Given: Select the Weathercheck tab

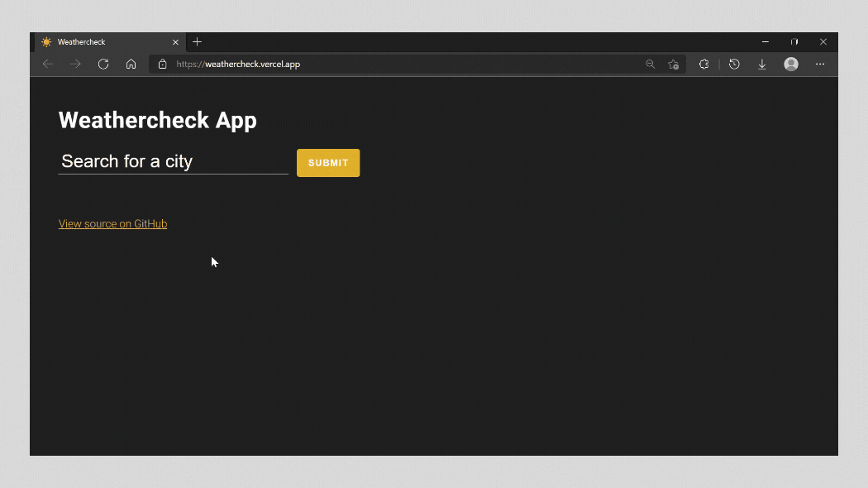Looking at the screenshot, I should point(110,42).
